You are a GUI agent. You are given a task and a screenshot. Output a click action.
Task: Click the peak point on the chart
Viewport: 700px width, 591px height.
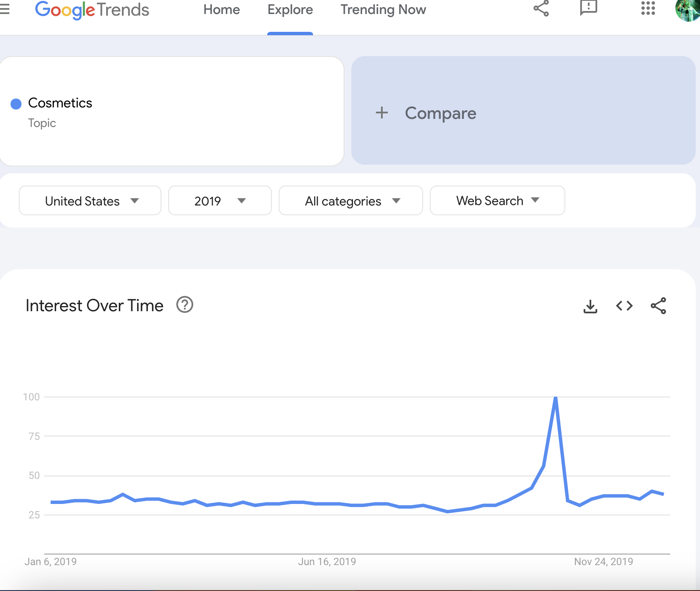(556, 397)
